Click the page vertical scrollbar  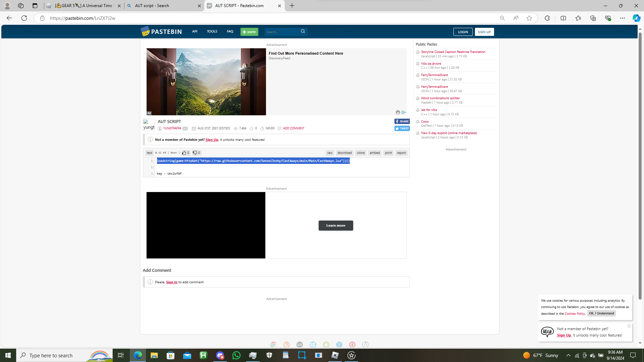tap(640, 168)
